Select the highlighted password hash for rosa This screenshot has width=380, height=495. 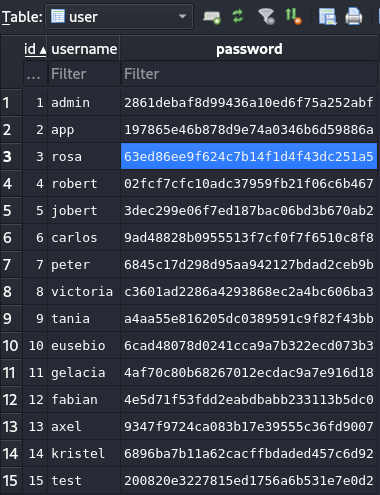249,156
